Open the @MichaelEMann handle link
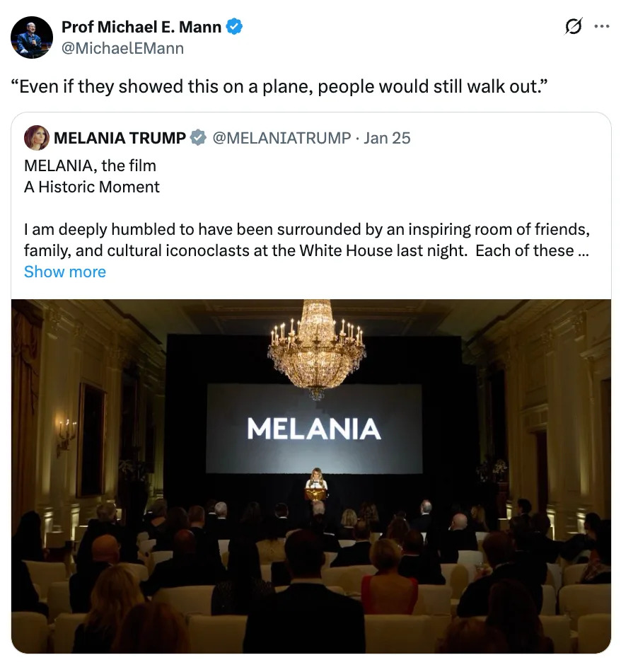This screenshot has width=621, height=672. [x=123, y=48]
